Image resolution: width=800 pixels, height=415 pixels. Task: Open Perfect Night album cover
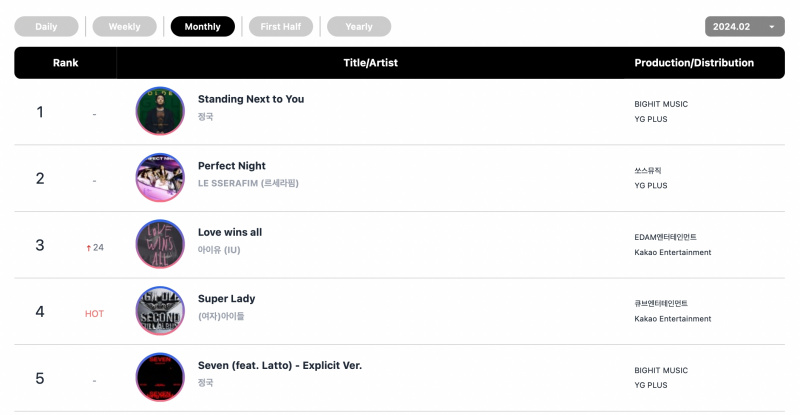(160, 178)
